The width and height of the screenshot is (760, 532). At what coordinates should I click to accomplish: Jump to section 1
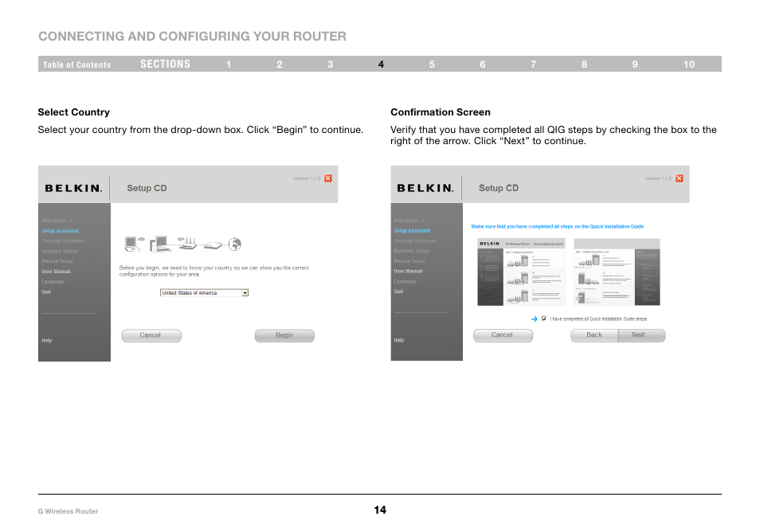pos(229,65)
